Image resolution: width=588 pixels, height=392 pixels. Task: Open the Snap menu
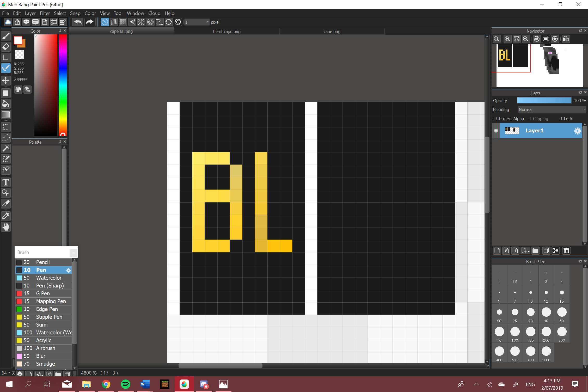tap(75, 13)
